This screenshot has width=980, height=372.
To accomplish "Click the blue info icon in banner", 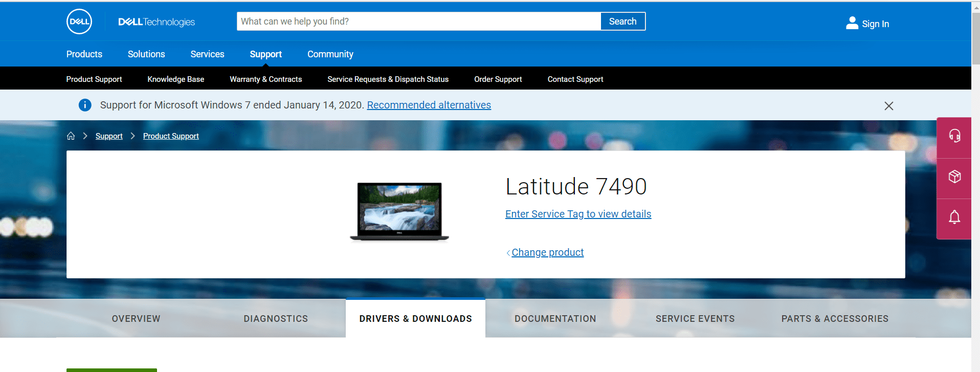I will [x=85, y=105].
